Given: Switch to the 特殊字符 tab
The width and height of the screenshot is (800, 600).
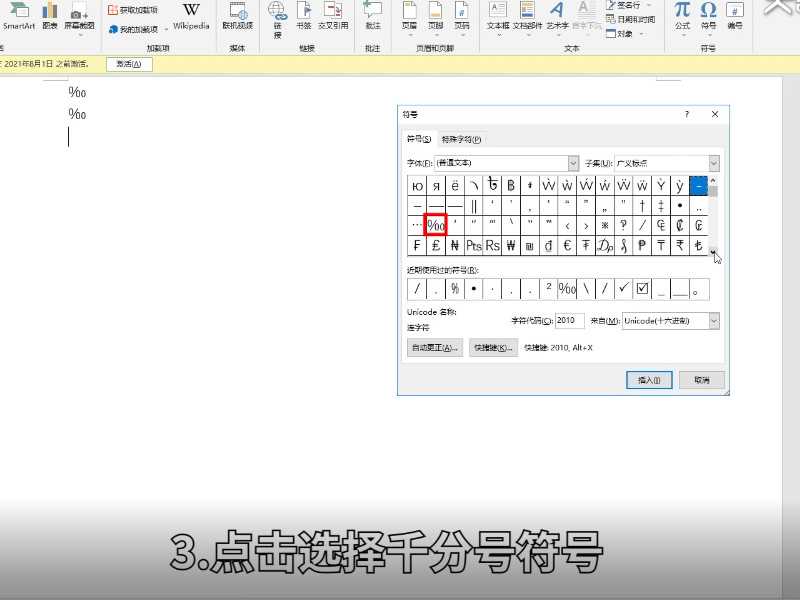Looking at the screenshot, I should (x=461, y=140).
